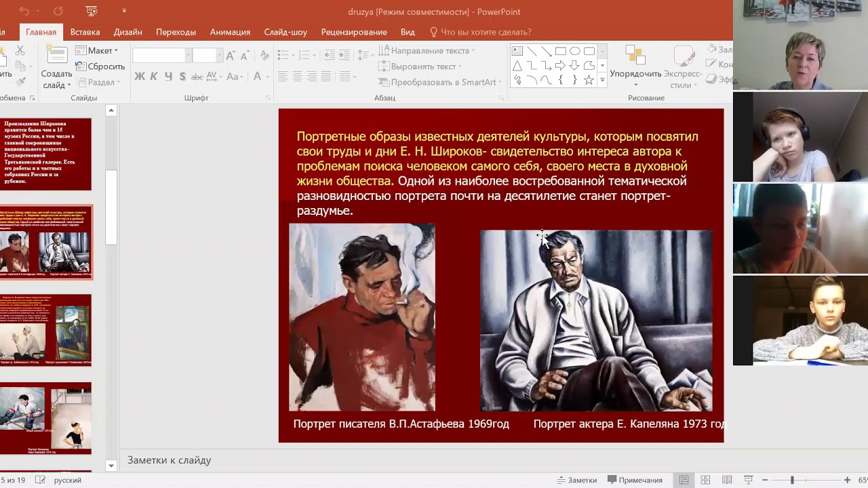Image resolution: width=868 pixels, height=488 pixels.
Task: Click the Сбросить reset button
Action: pos(100,66)
